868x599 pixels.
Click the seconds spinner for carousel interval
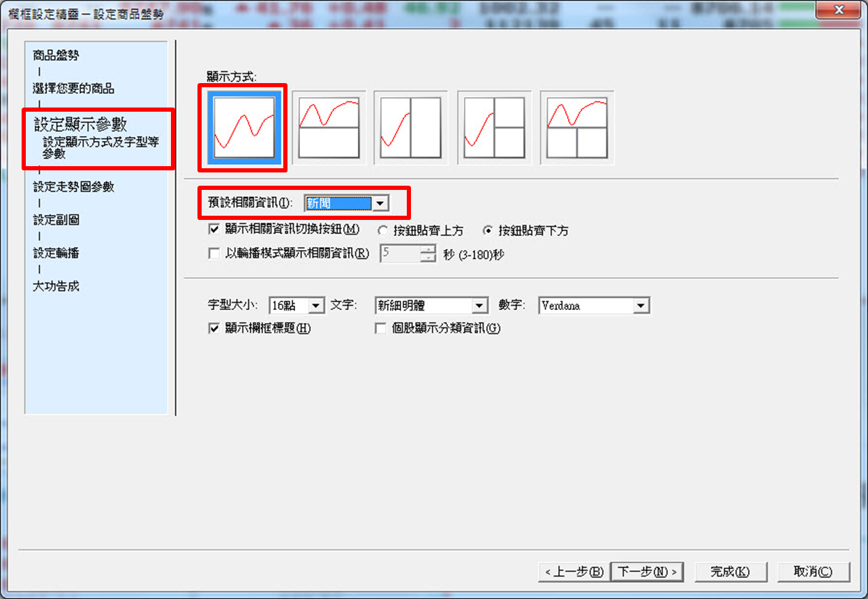(428, 253)
